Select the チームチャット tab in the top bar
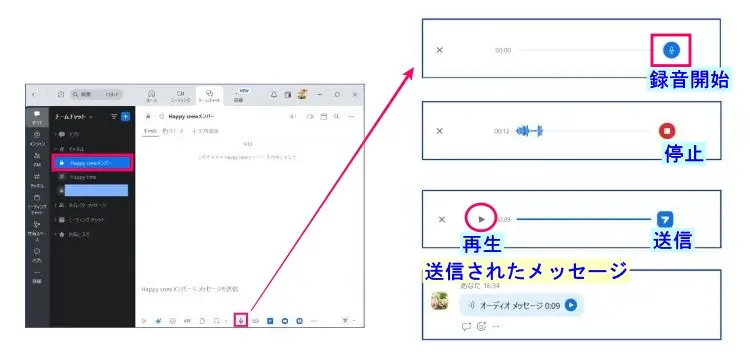This screenshot has width=750, height=360. [x=210, y=96]
